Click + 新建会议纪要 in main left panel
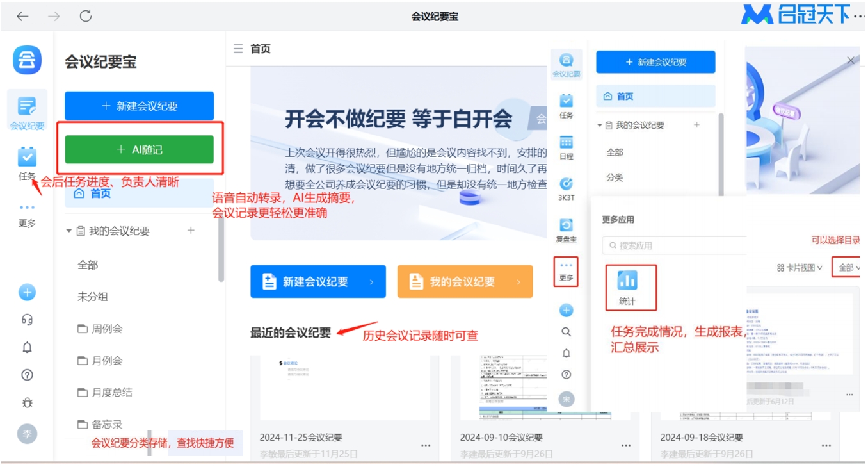The width and height of the screenshot is (868, 467). pyautogui.click(x=139, y=106)
